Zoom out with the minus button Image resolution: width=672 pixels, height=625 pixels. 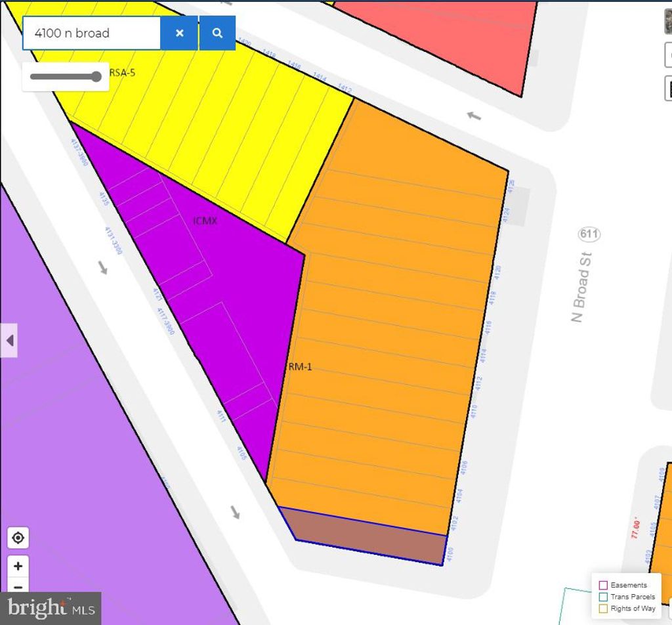[x=18, y=586]
